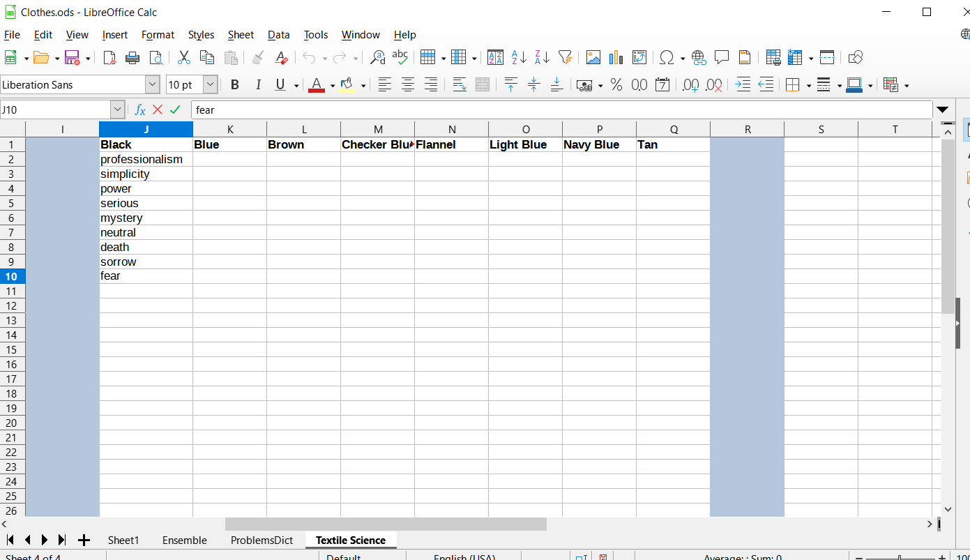Open the Undo history dropdown arrow
The image size is (970, 560).
325,59
